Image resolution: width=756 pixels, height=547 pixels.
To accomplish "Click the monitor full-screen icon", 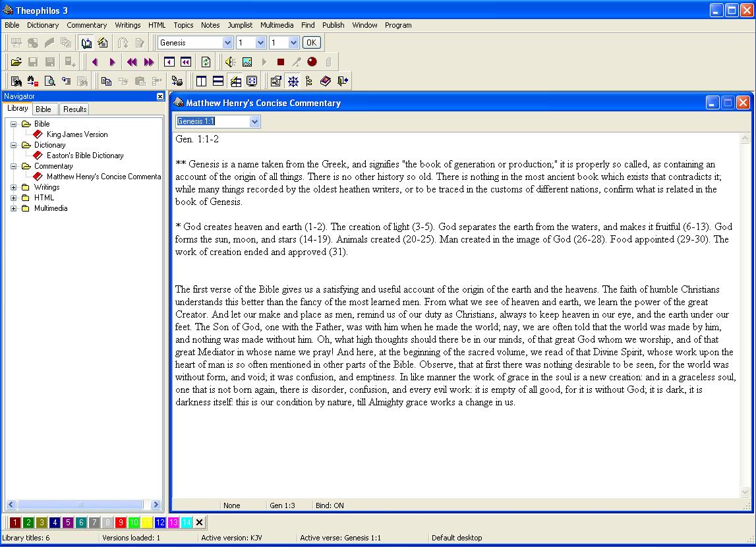I will tap(252, 81).
